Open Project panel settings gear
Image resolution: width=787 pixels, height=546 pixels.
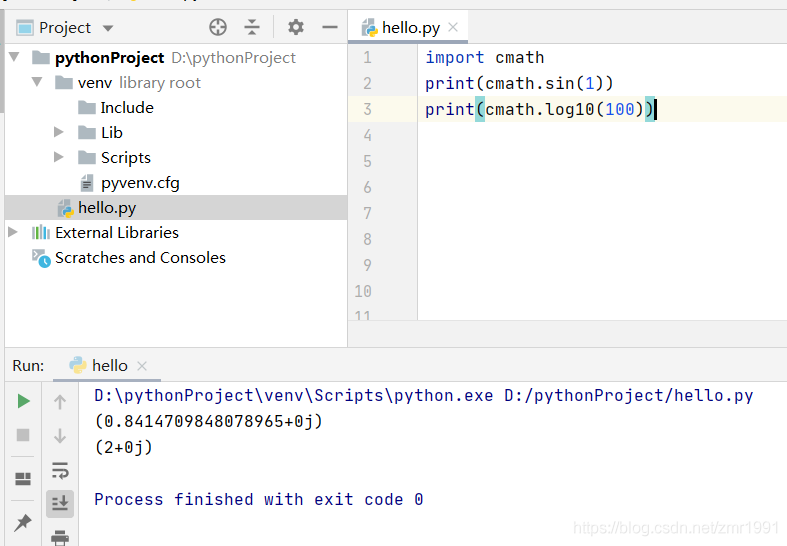click(x=296, y=27)
